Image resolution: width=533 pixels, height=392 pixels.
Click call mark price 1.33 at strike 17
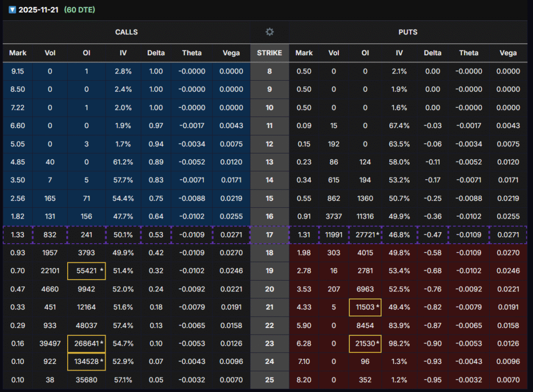point(18,235)
